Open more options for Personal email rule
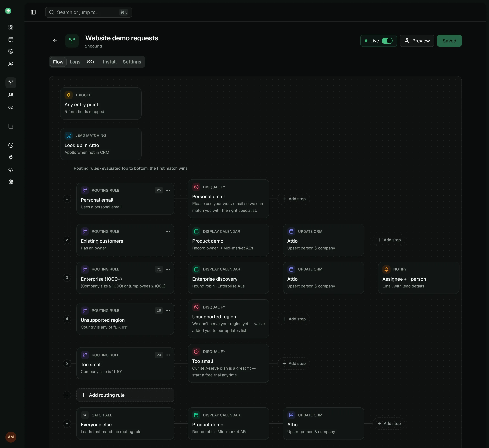Image resolution: width=489 pixels, height=448 pixels. 168,190
